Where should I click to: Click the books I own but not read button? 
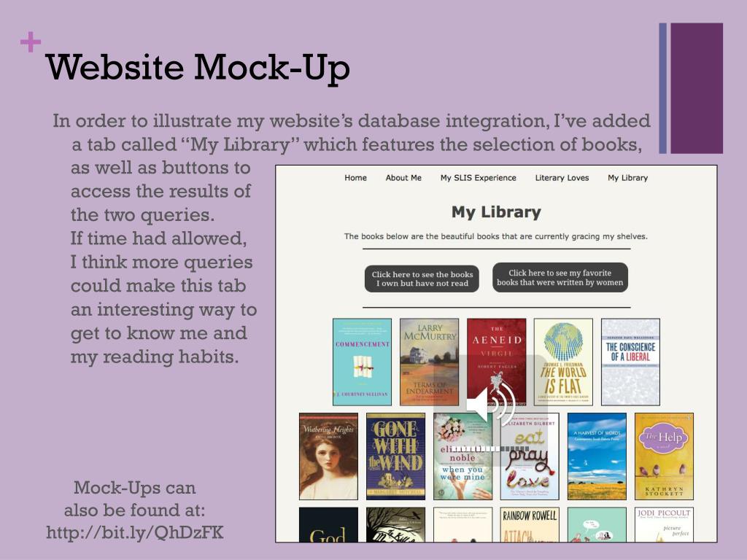[x=422, y=279]
